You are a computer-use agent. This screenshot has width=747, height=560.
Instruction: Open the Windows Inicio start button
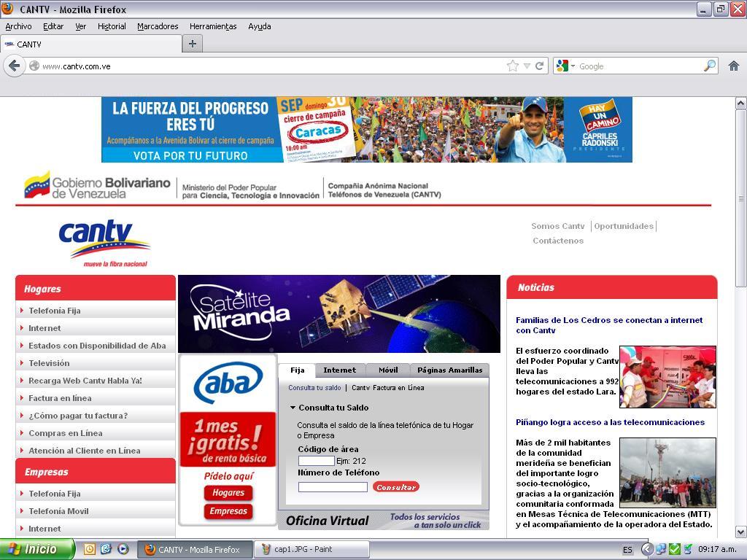[36, 549]
